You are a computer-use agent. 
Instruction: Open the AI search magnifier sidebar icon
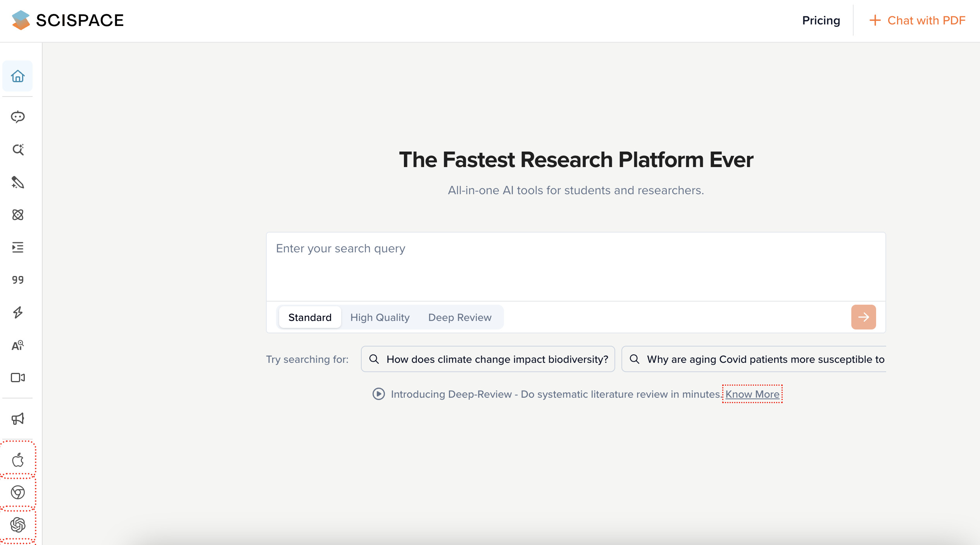point(18,150)
